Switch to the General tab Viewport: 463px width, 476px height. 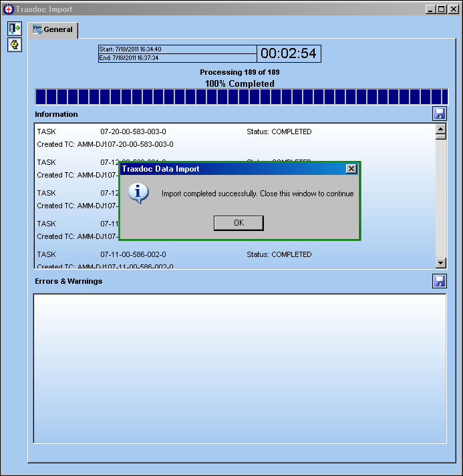tap(53, 30)
